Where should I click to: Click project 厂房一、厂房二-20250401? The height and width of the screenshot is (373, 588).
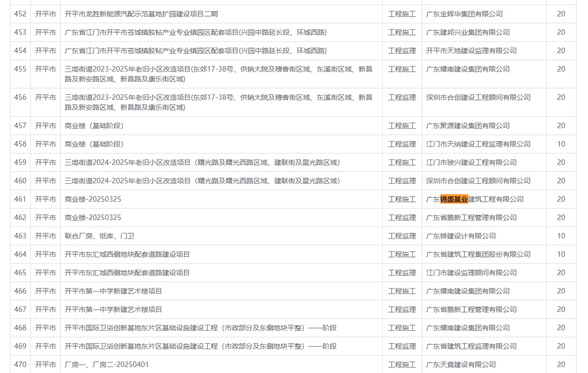106,365
